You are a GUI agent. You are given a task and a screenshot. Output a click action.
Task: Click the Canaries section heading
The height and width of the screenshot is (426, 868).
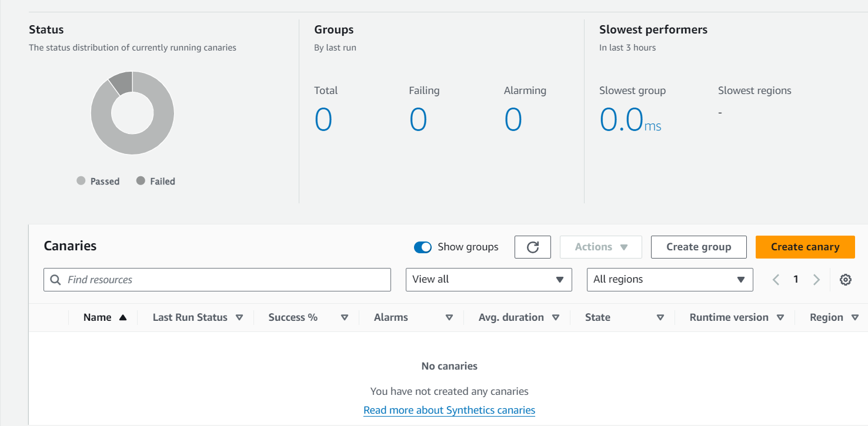[70, 246]
